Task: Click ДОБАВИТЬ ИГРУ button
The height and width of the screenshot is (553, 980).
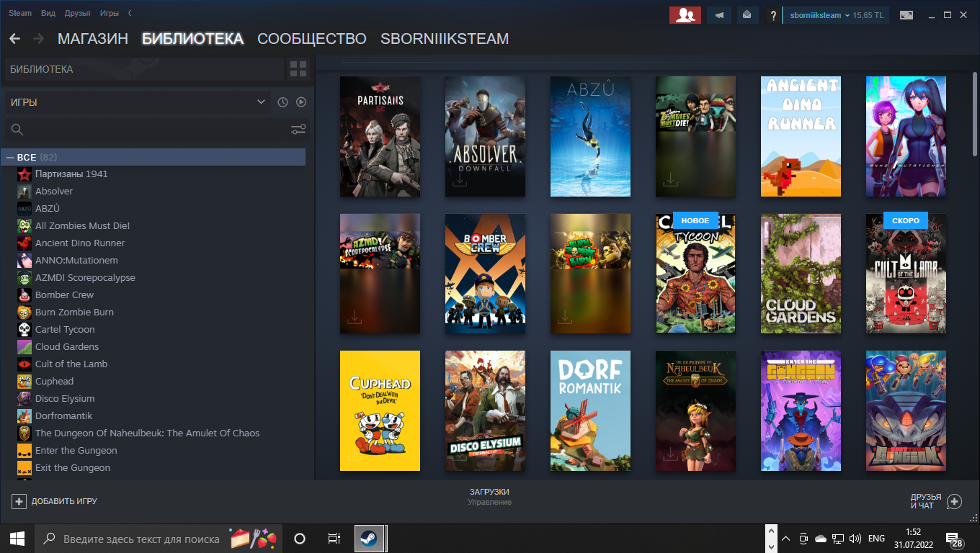Action: (55, 501)
